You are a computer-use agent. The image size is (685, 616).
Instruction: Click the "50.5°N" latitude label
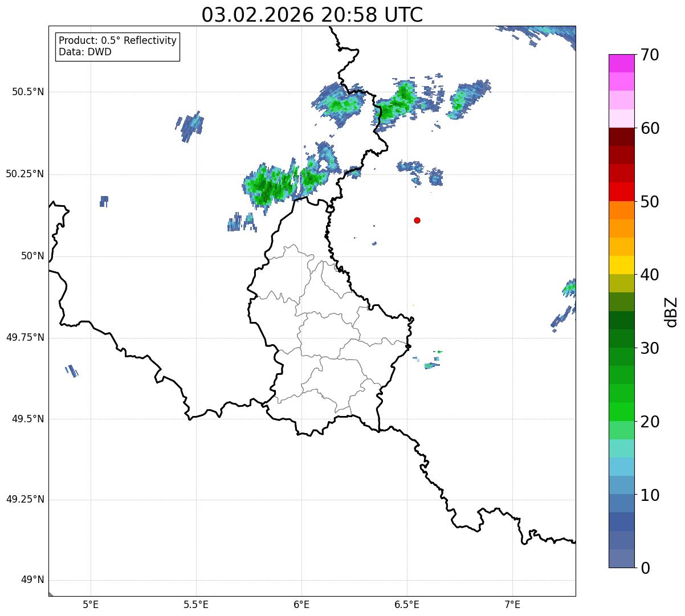pyautogui.click(x=27, y=92)
